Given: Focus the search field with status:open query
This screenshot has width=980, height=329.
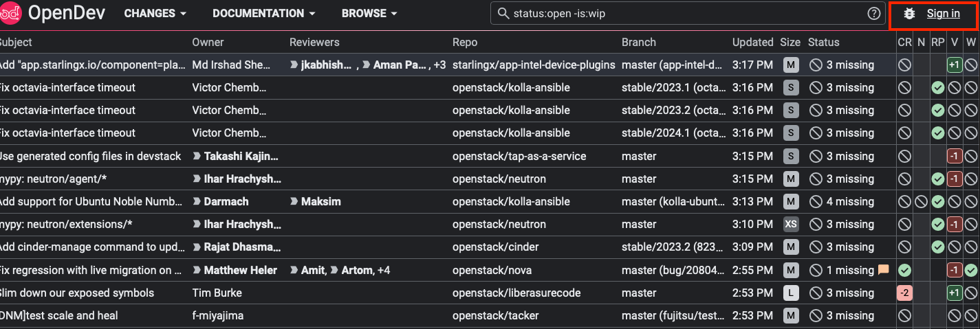Looking at the screenshot, I should [688, 14].
